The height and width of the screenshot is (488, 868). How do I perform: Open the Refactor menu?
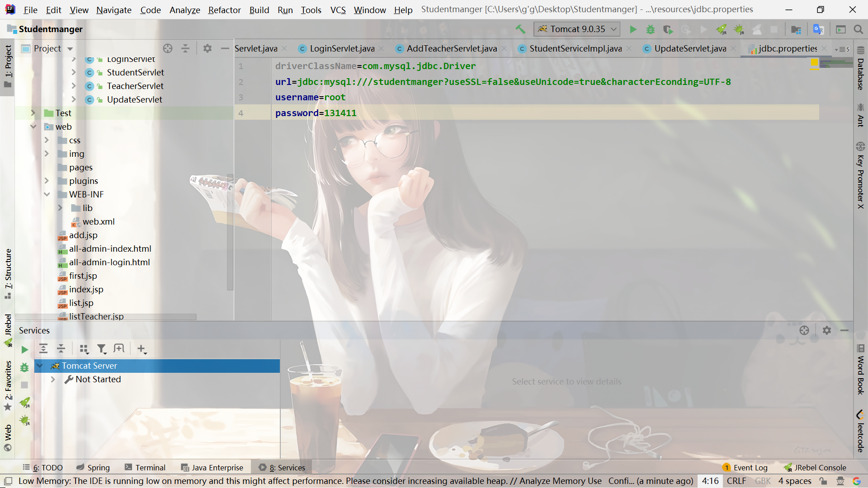click(x=224, y=9)
